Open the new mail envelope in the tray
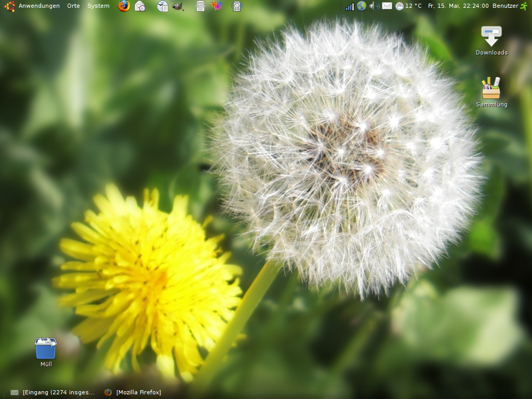Viewport: 532px width, 399px height. pyautogui.click(x=387, y=6)
